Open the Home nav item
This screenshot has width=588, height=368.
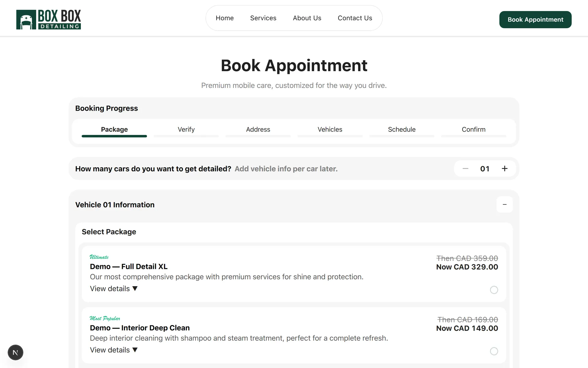pyautogui.click(x=224, y=18)
